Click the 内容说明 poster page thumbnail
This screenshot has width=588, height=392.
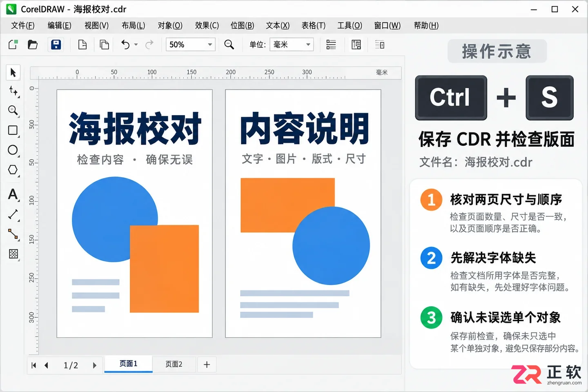point(303,214)
